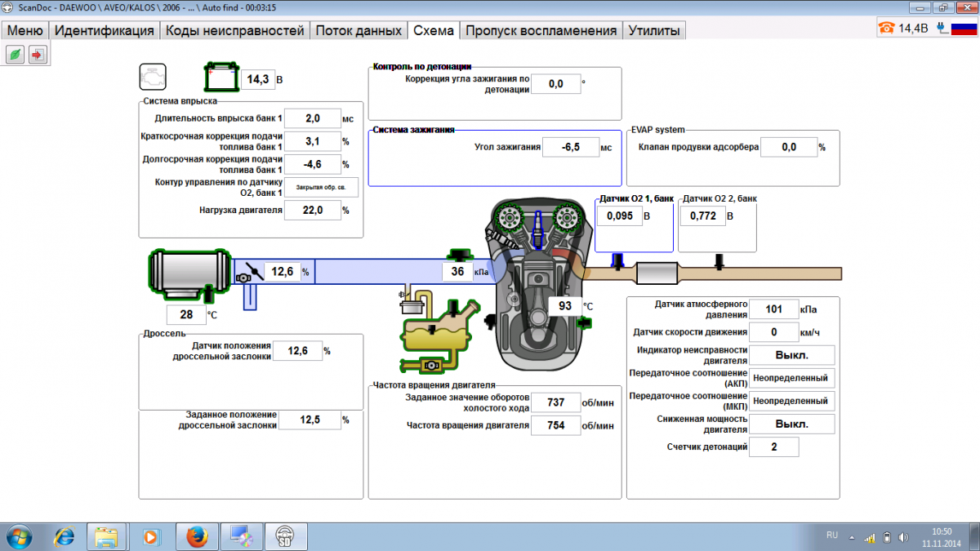Click the Счетчик детонаций value box
This screenshot has width=980, height=551.
(773, 447)
